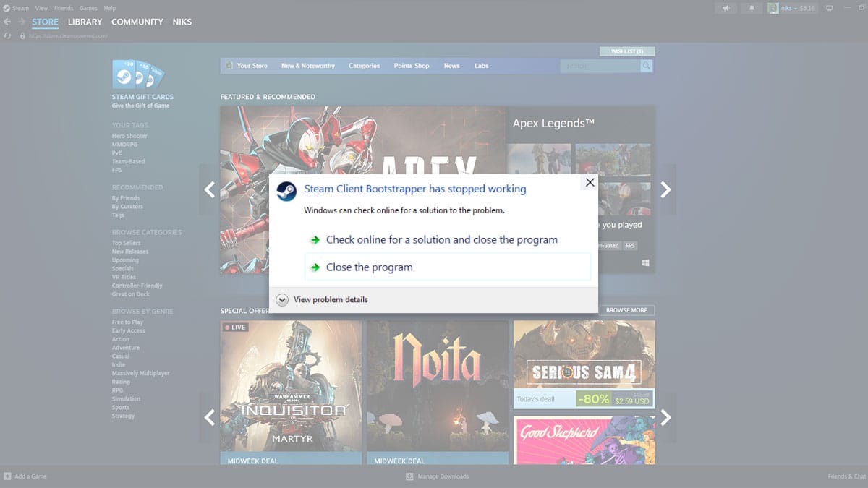
Task: Show previous featured game with left arrow
Action: [x=210, y=189]
